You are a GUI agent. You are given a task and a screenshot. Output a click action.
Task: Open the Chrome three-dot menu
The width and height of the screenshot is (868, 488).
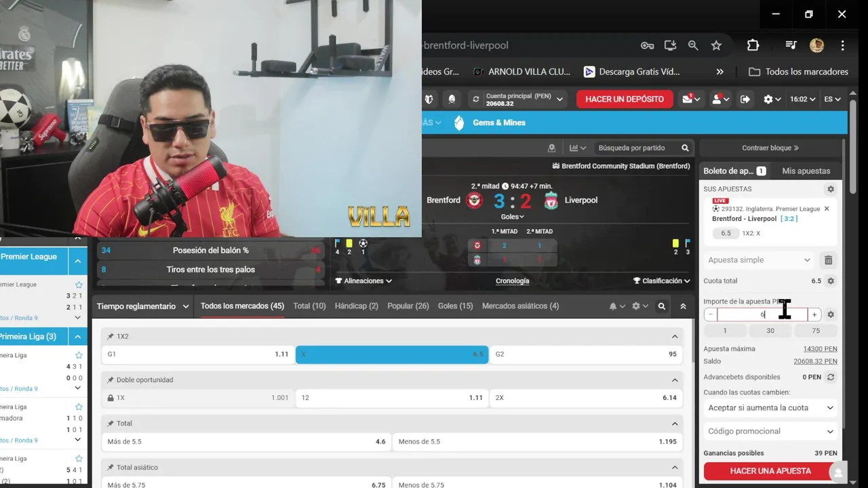tap(842, 45)
